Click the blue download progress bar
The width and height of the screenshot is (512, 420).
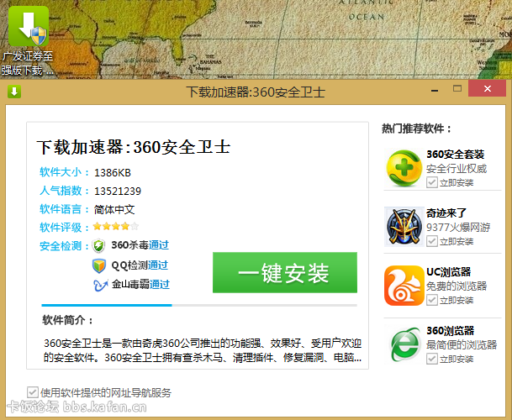click(x=199, y=305)
